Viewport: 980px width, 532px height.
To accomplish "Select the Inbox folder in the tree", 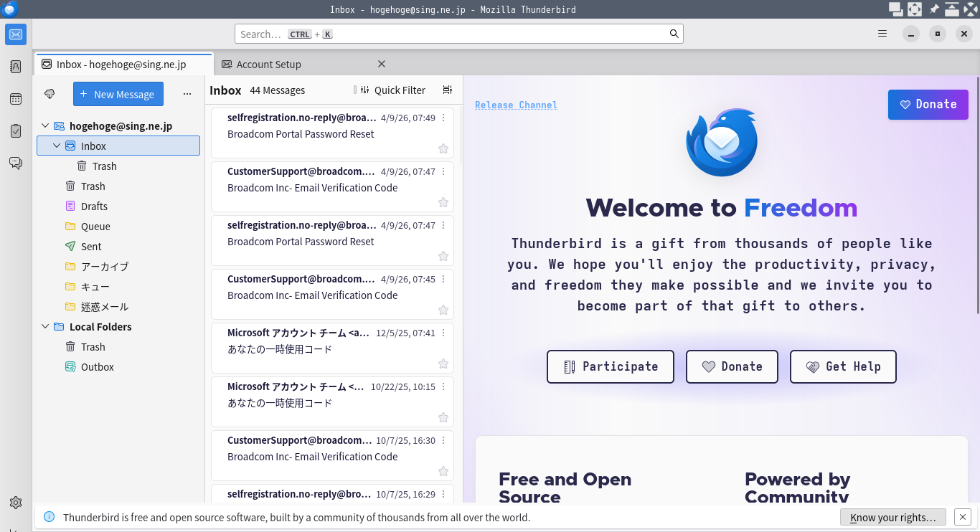I will [118, 146].
